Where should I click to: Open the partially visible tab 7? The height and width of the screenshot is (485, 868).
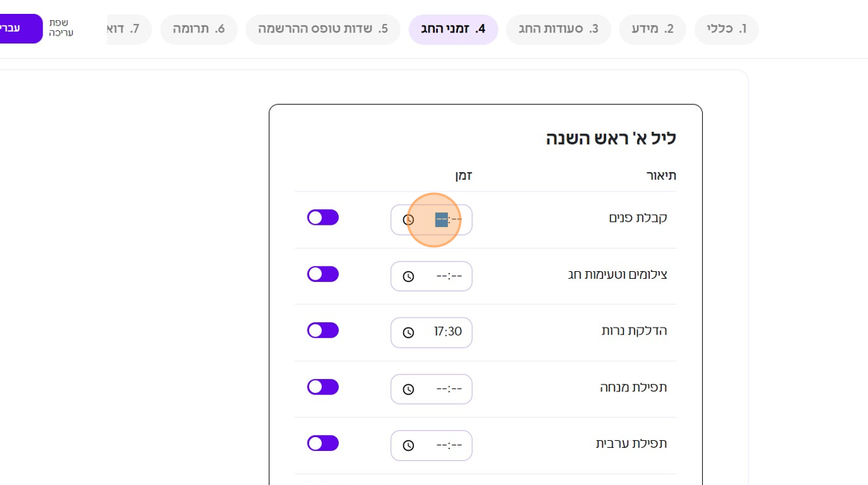[x=128, y=29]
